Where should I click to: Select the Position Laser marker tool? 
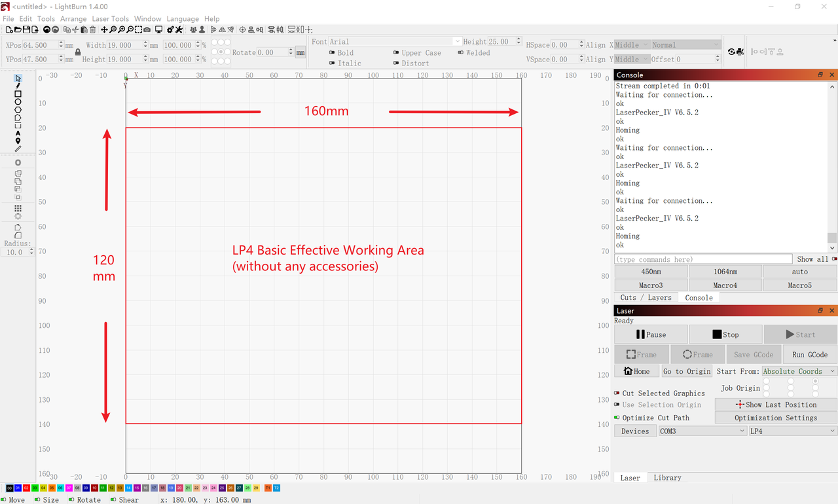(x=18, y=141)
